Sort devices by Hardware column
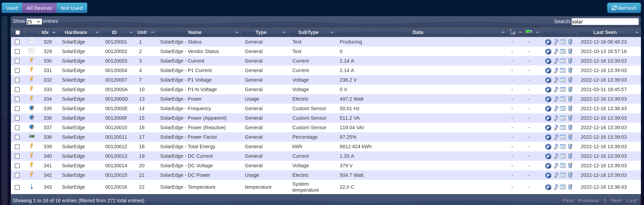The width and height of the screenshot is (644, 205). 80,32
